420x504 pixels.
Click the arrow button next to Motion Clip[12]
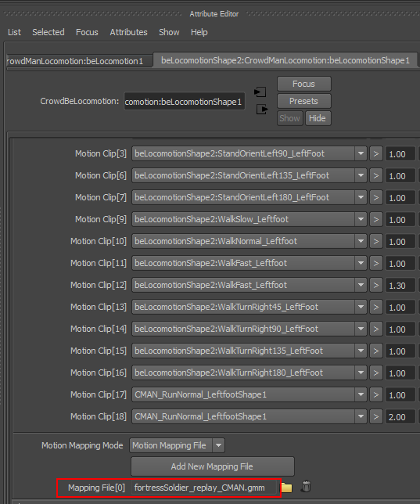tap(375, 286)
